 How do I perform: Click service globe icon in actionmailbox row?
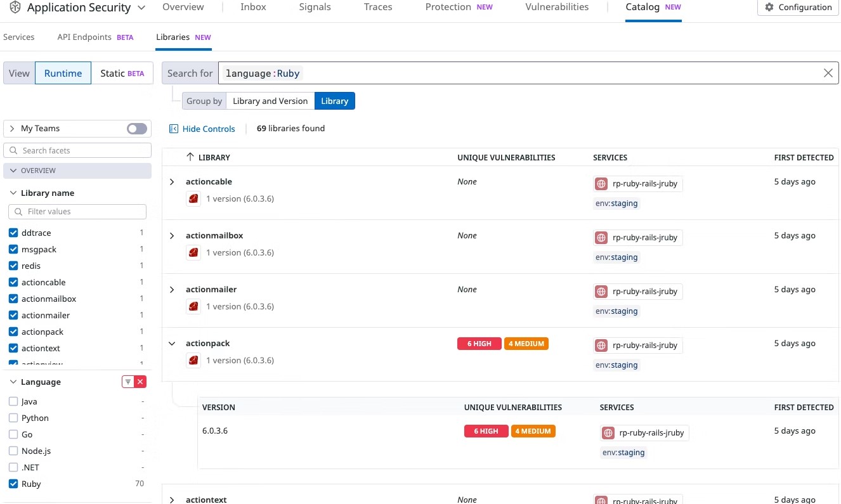coord(601,238)
